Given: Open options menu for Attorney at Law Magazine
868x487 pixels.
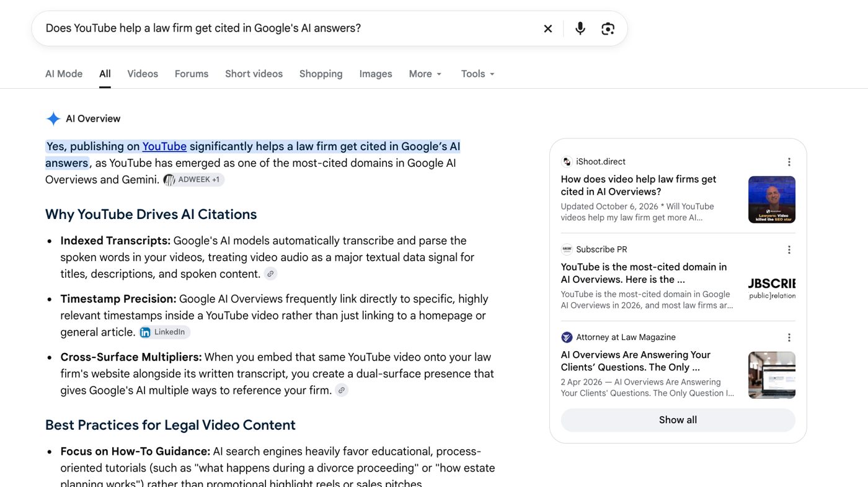Looking at the screenshot, I should click(x=789, y=337).
